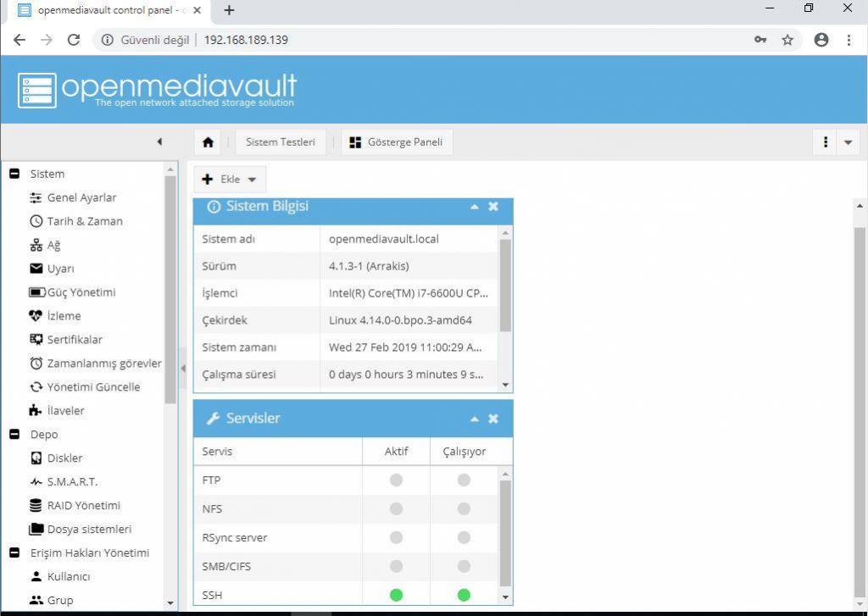Click SSH active green indicator
The height and width of the screenshot is (616, 868).
click(x=397, y=595)
